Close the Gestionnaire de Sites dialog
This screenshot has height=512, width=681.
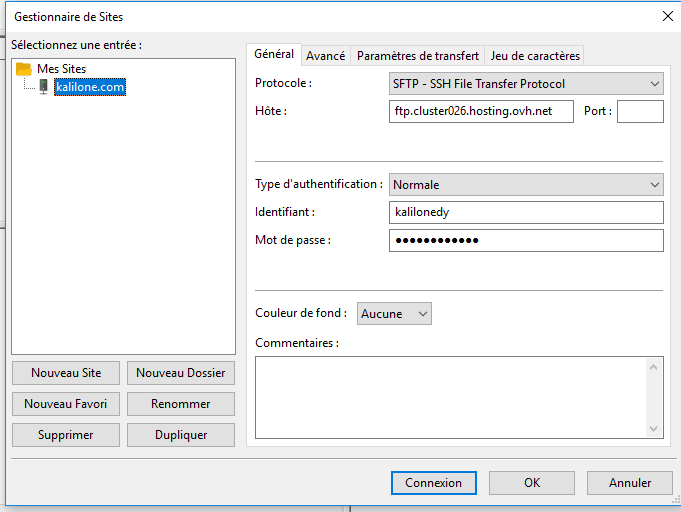click(667, 16)
